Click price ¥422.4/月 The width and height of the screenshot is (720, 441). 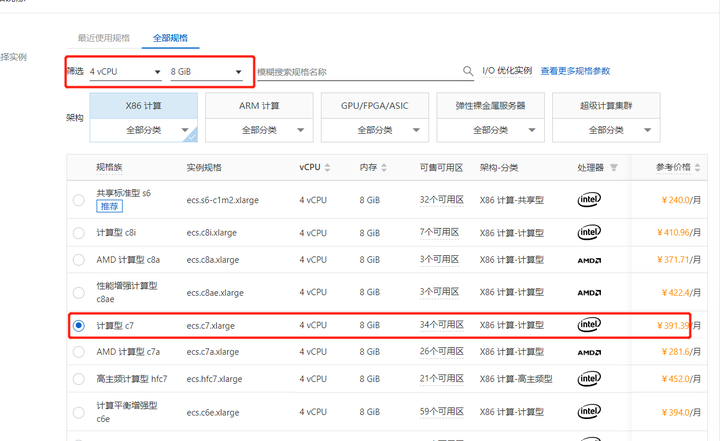[x=681, y=292]
